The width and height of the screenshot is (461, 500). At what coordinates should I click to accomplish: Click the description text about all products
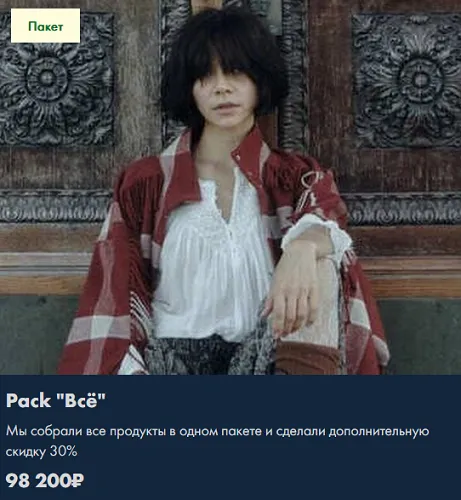point(217,441)
